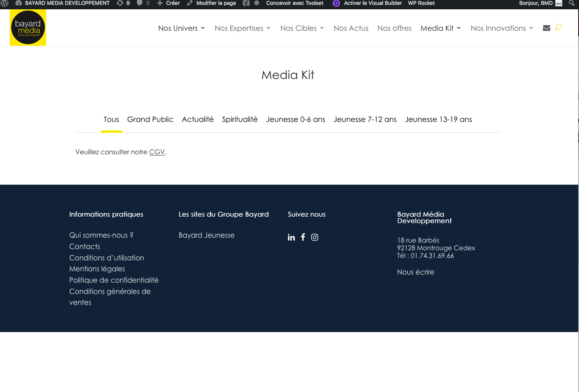Click the Media Kit page heading

click(288, 75)
